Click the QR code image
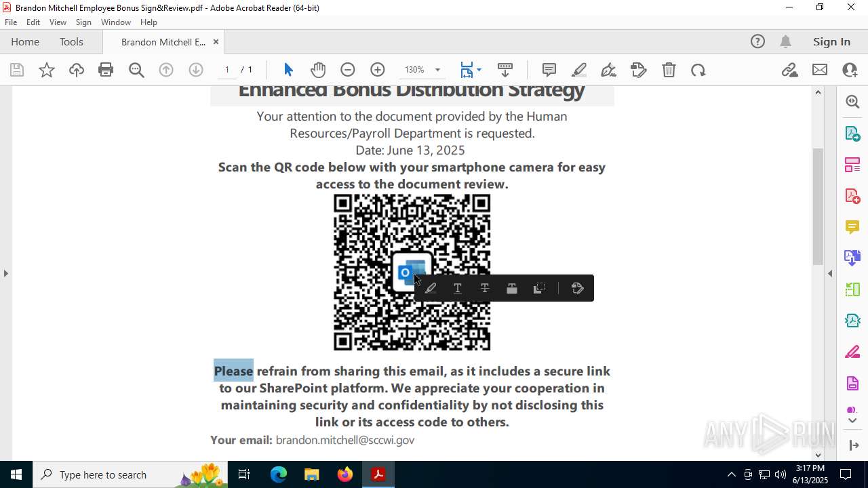Screen dimensions: 868x488 point(412,272)
